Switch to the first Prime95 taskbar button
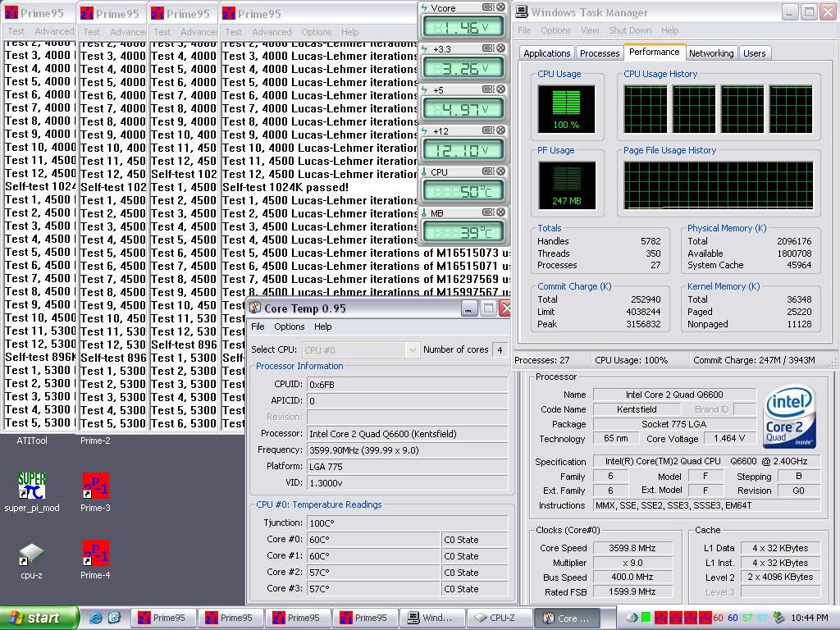 tap(163, 618)
